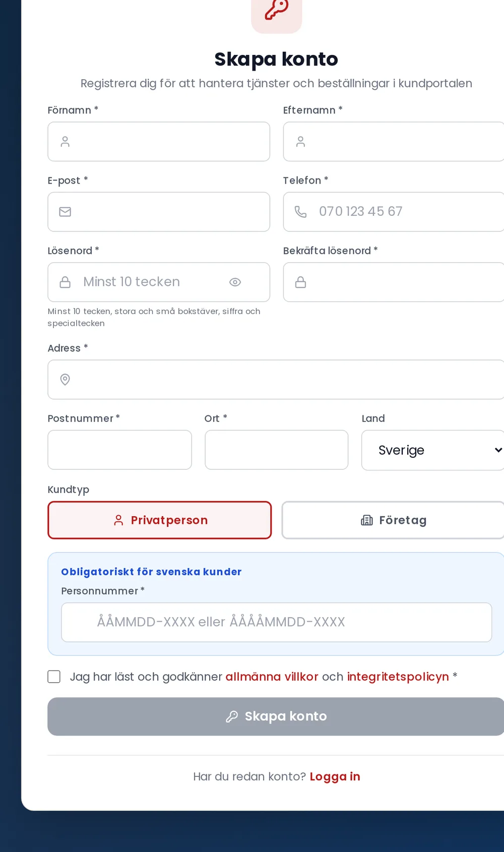
Task: Click the envelope icon in E-post field
Action: [65, 212]
